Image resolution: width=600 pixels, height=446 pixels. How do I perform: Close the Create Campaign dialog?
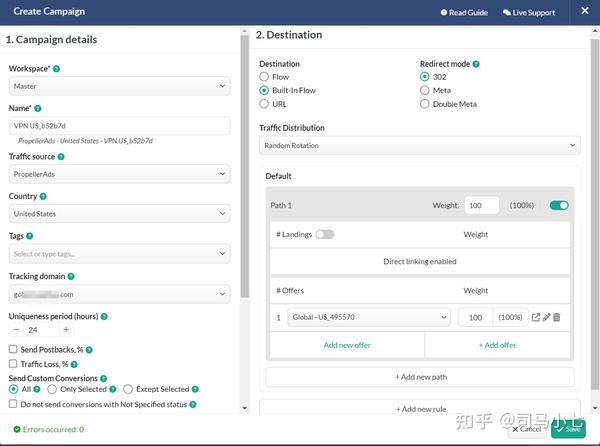[585, 11]
